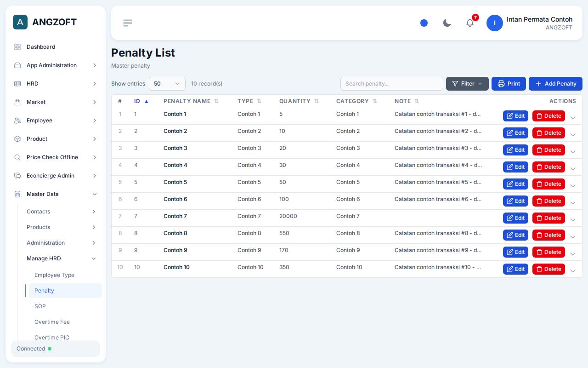Click the Econcierge Admin chat icon
588x368 pixels.
coord(17,176)
